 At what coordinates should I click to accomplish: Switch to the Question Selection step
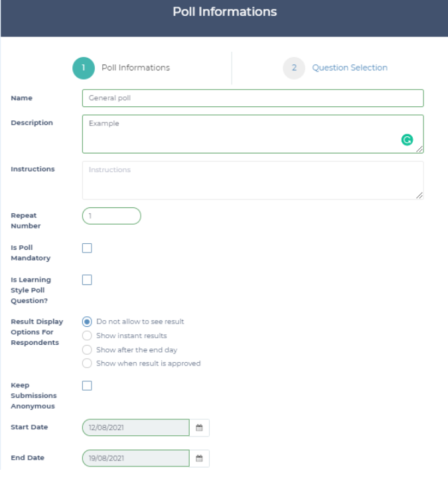349,68
